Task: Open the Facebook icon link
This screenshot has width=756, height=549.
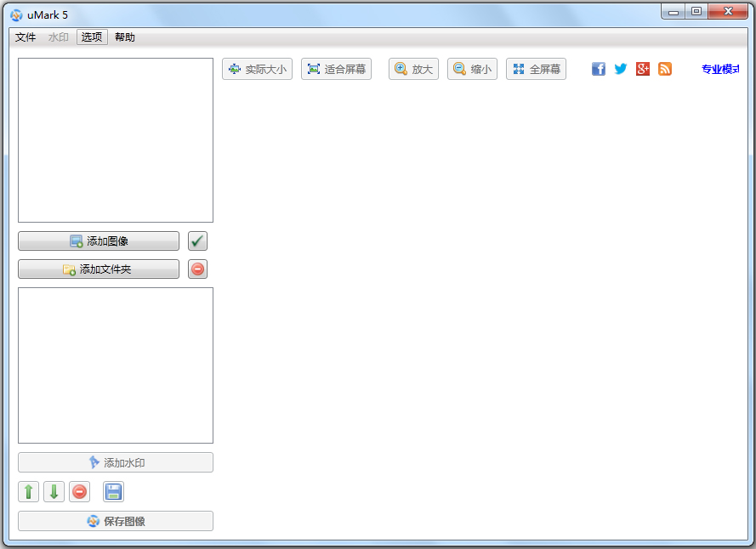Action: pos(599,69)
